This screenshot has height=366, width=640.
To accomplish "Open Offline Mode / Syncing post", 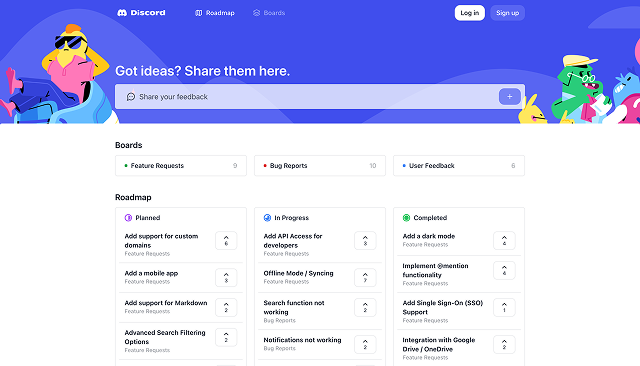I will (298, 273).
